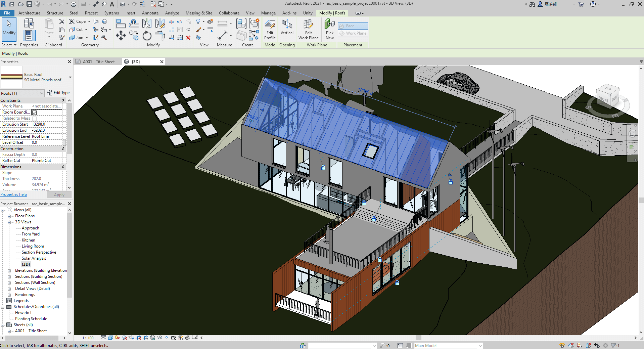644x349 pixels.
Task: Switch to the Architecture ribbon tab
Action: (30, 13)
